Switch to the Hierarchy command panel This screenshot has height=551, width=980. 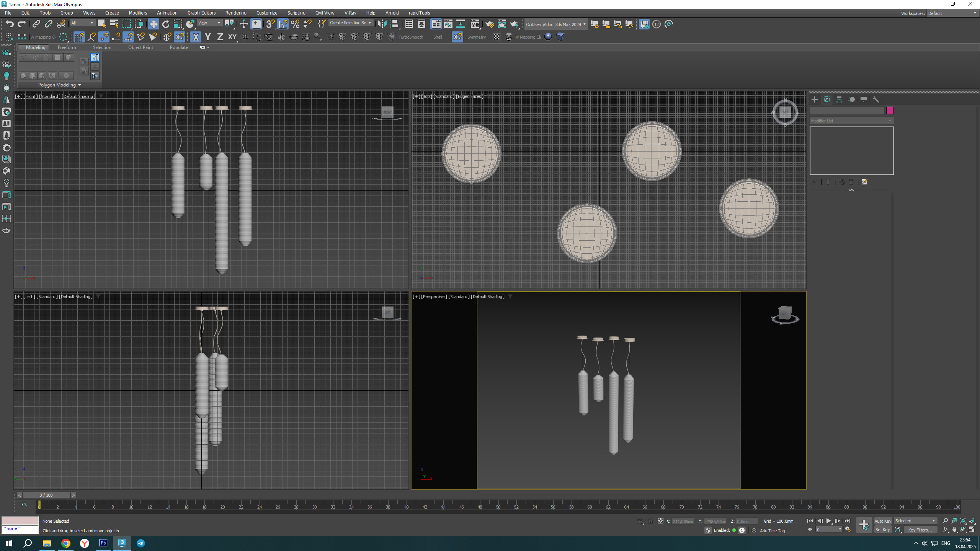(839, 99)
